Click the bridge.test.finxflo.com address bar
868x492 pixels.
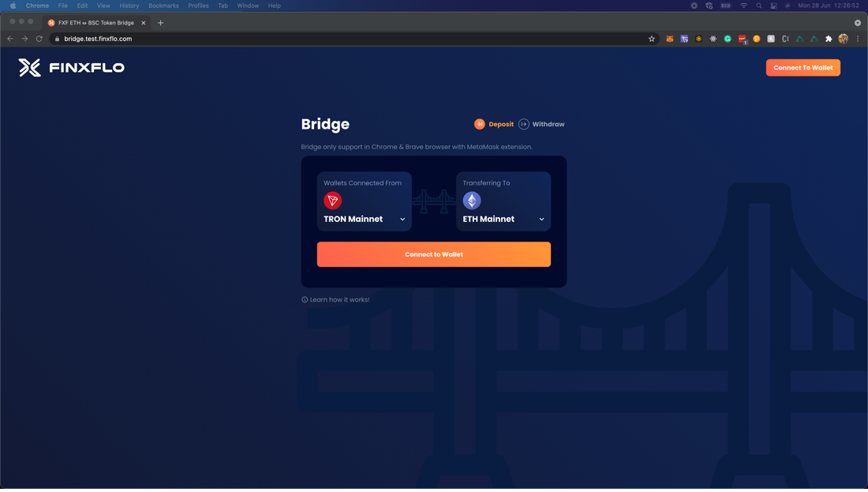click(354, 39)
